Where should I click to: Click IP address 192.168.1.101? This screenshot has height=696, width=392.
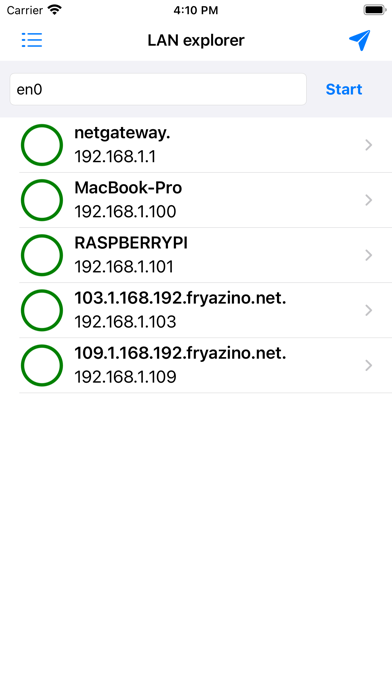click(124, 267)
